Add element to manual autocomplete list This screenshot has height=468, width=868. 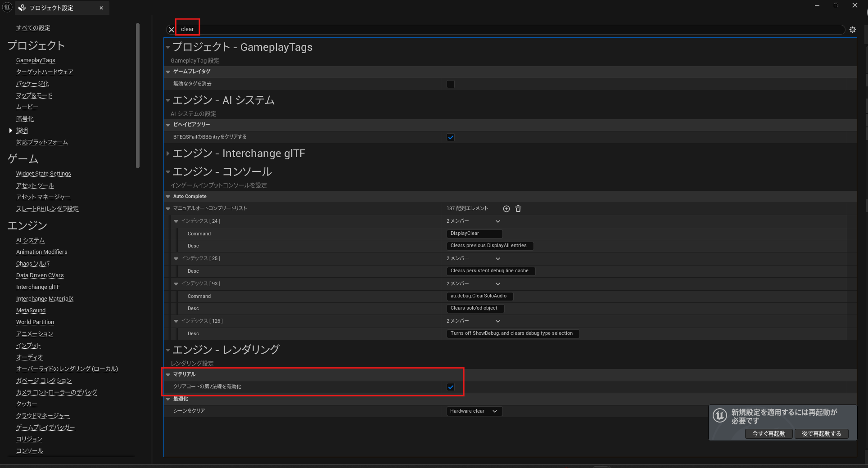coord(506,209)
